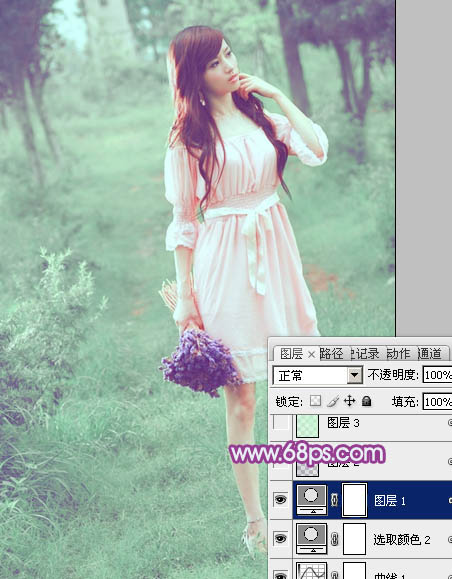452x579 pixels.
Task: Switch to the 通道 tab
Action: click(429, 354)
